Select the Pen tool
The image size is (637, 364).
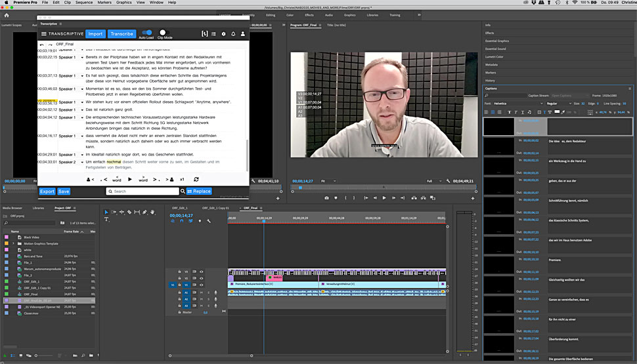click(x=144, y=212)
